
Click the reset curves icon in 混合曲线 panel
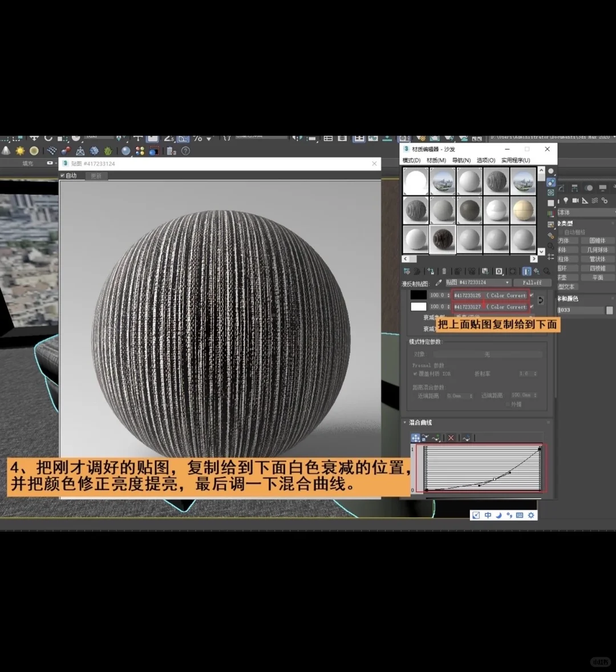click(x=467, y=437)
